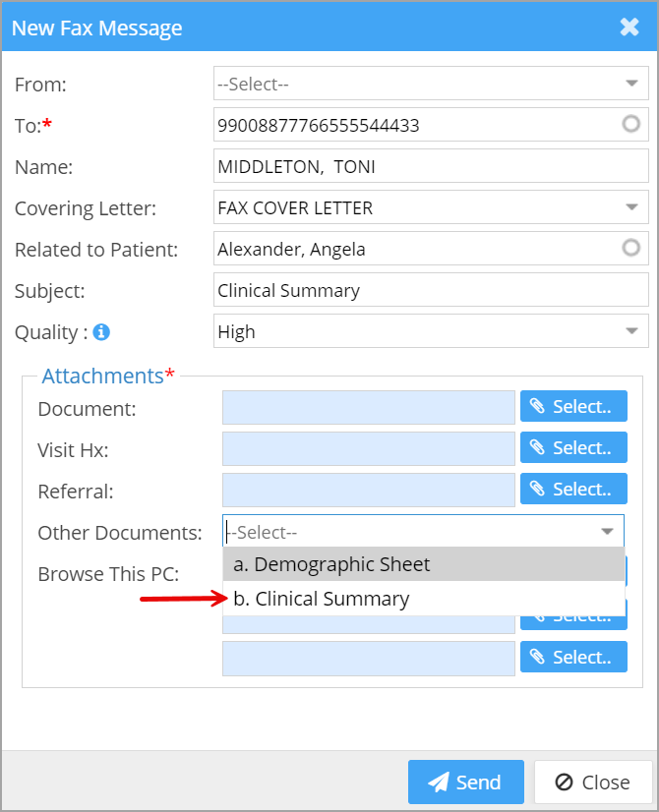This screenshot has width=659, height=812.
Task: Click the bottom-most Select attachment button
Action: 573,657
